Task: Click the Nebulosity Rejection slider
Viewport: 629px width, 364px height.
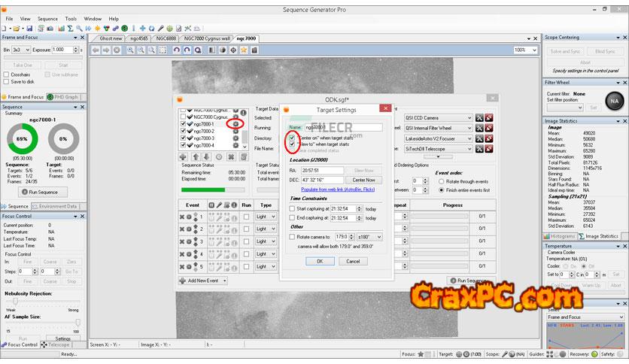Action: tap(41, 302)
